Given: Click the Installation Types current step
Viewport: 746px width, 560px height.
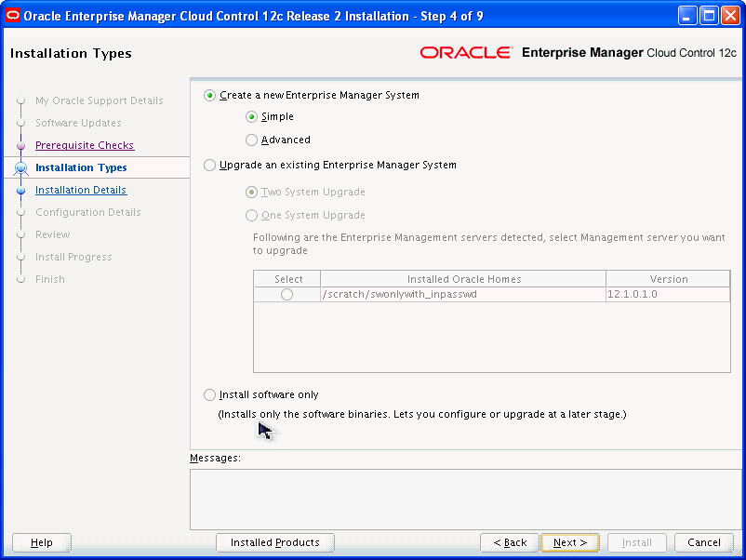Looking at the screenshot, I should (81, 167).
